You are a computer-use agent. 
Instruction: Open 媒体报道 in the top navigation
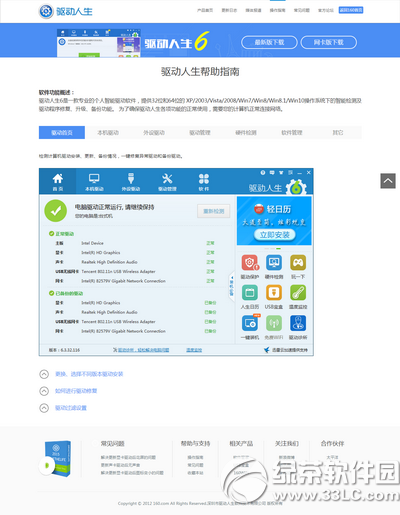[x=253, y=10]
